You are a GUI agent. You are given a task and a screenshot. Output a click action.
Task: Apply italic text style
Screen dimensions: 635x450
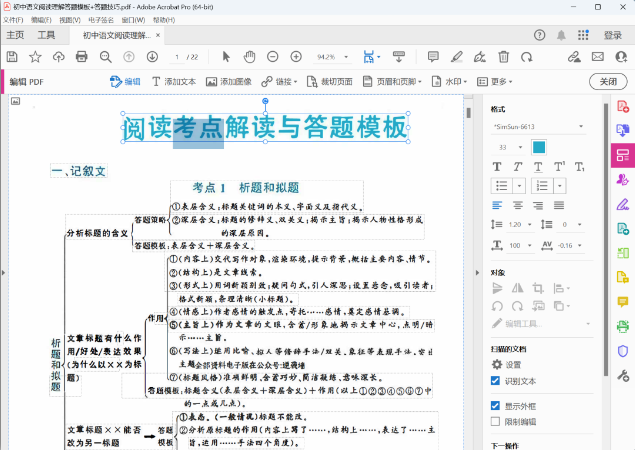518,166
